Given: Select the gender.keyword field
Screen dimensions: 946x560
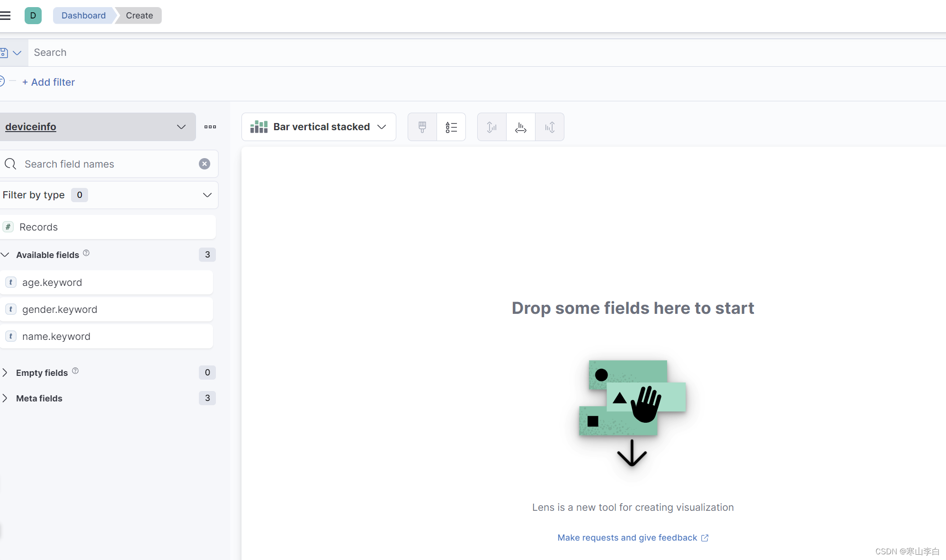Looking at the screenshot, I should [60, 310].
